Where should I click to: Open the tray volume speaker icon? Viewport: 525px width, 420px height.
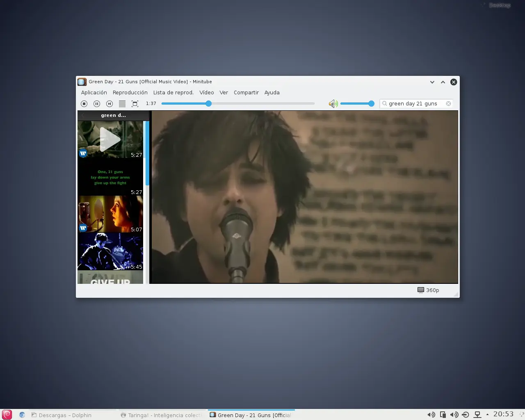431,415
